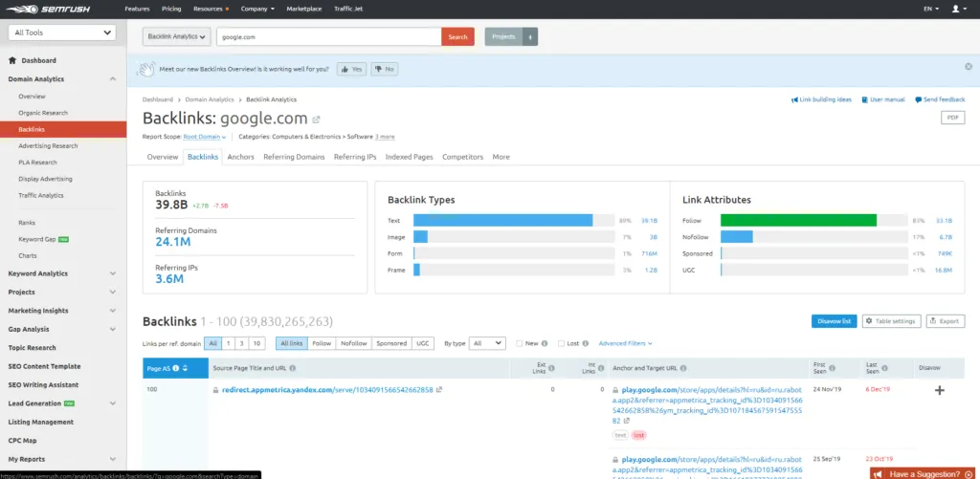Open the By type dropdown
The image size is (980, 479).
pos(487,343)
